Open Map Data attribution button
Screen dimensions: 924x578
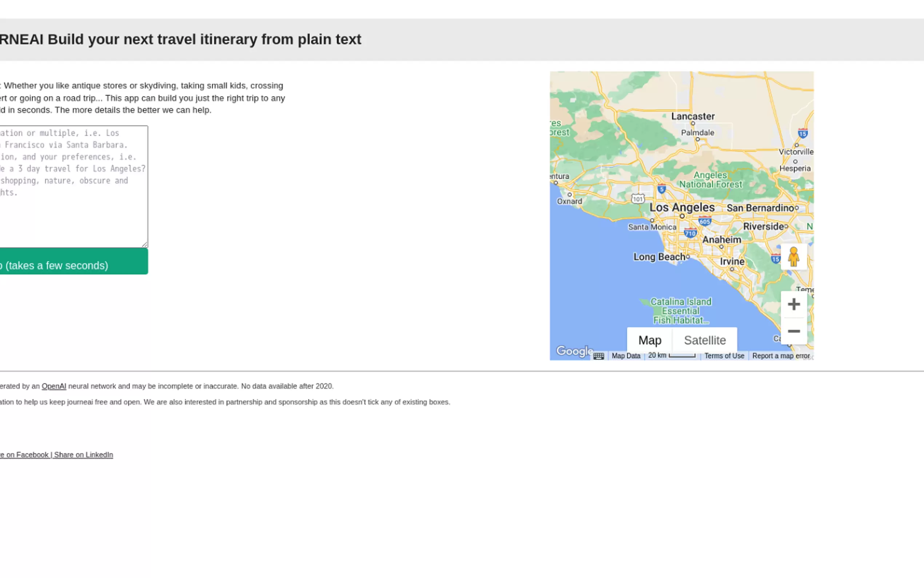pyautogui.click(x=626, y=356)
